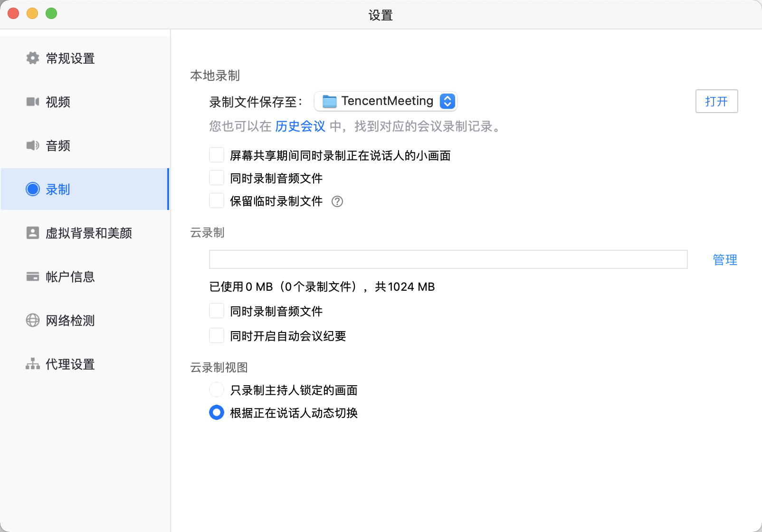Open the 历史会议 link
The height and width of the screenshot is (532, 762).
(x=300, y=126)
